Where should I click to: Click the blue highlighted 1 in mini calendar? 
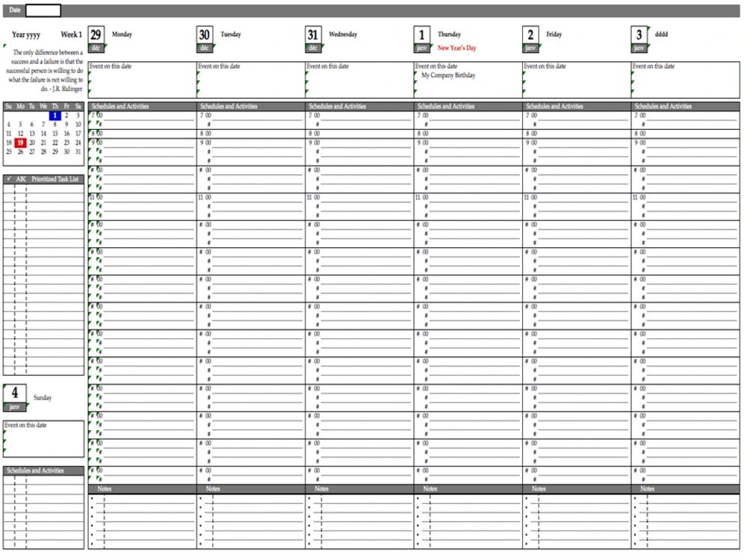(x=55, y=116)
